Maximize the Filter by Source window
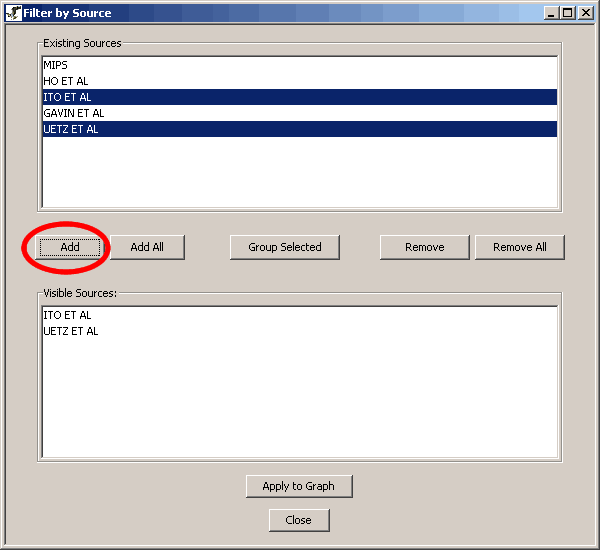 [x=567, y=13]
